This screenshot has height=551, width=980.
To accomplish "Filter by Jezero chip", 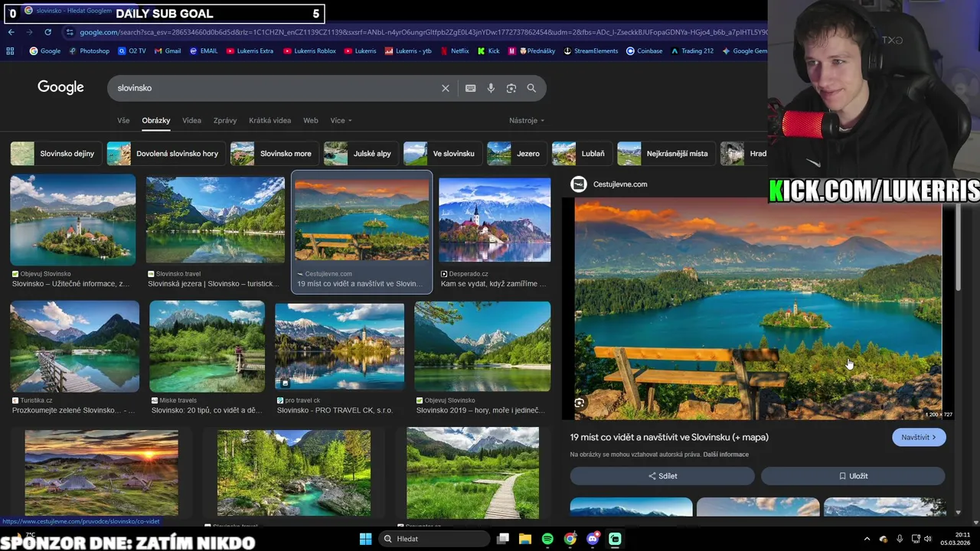I will coord(516,154).
